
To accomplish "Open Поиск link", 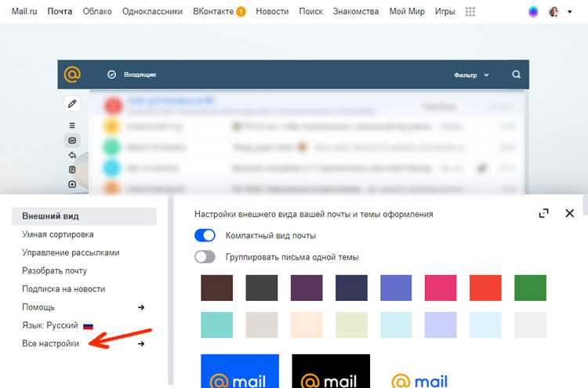I will click(310, 12).
